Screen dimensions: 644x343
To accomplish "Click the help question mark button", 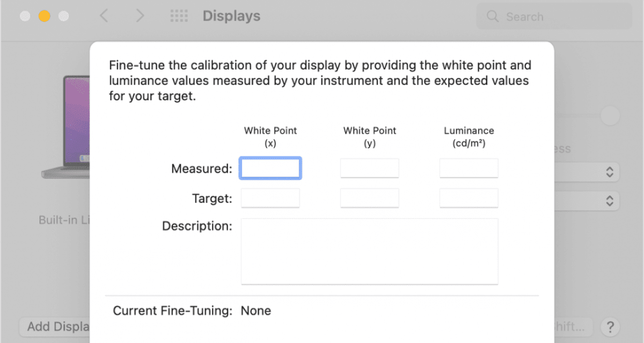I will (609, 326).
